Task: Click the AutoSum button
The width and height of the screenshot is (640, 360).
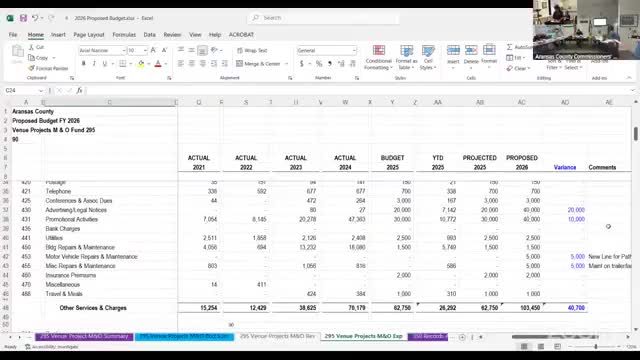Action: (519, 47)
